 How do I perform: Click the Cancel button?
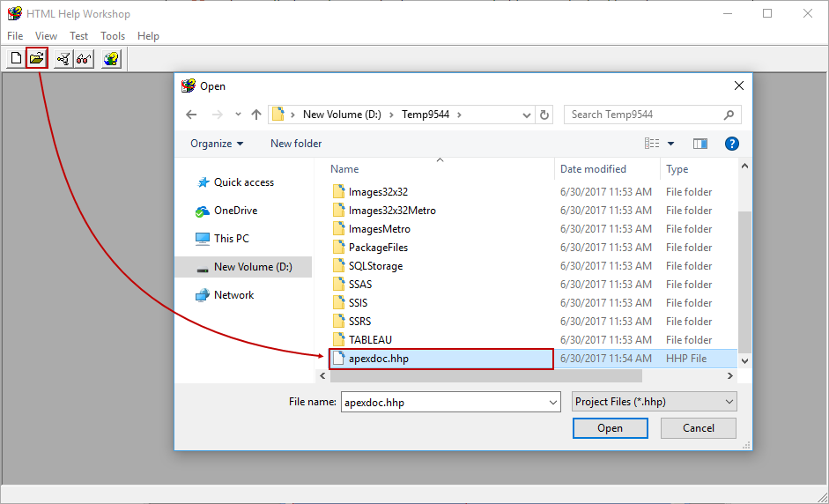coord(699,428)
